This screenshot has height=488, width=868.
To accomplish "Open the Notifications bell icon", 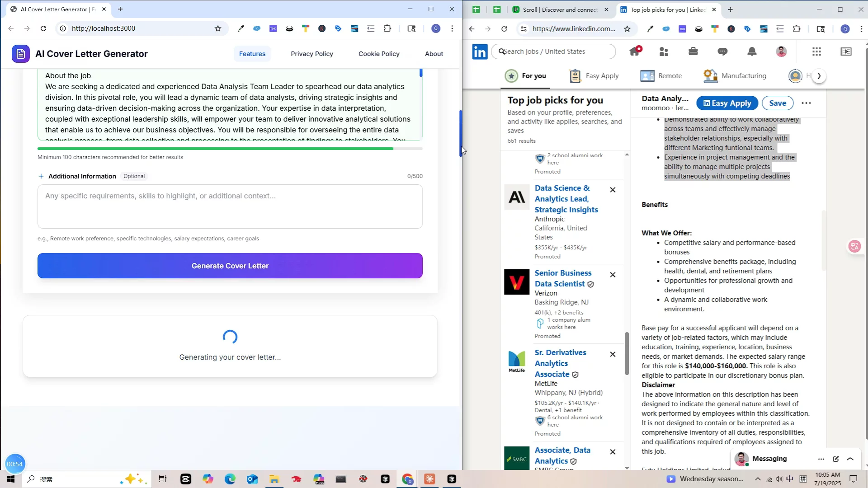I will [752, 52].
